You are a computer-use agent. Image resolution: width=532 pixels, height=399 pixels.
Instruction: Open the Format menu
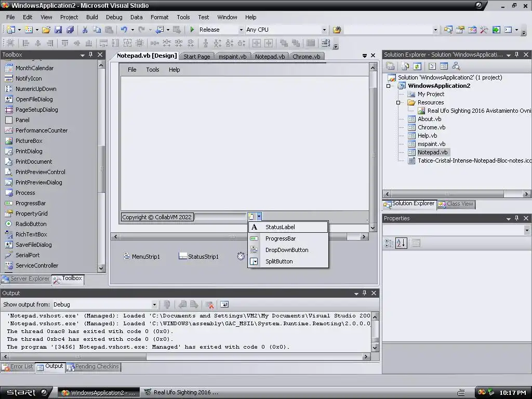(x=159, y=17)
